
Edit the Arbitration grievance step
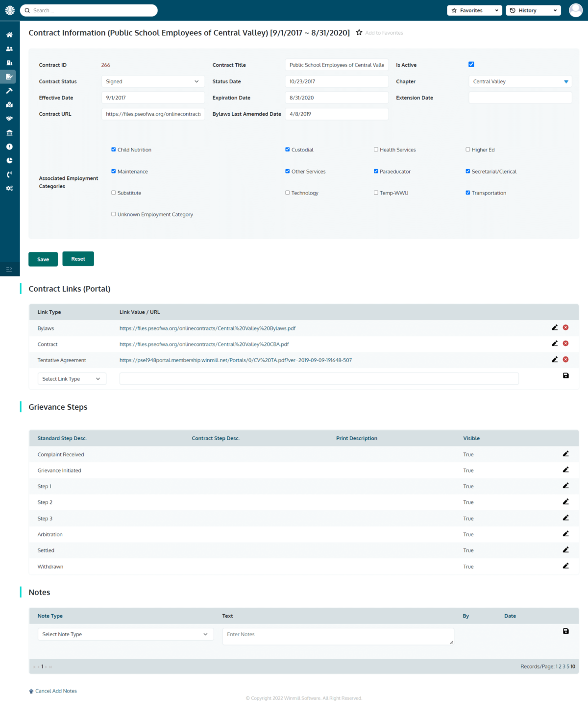565,534
